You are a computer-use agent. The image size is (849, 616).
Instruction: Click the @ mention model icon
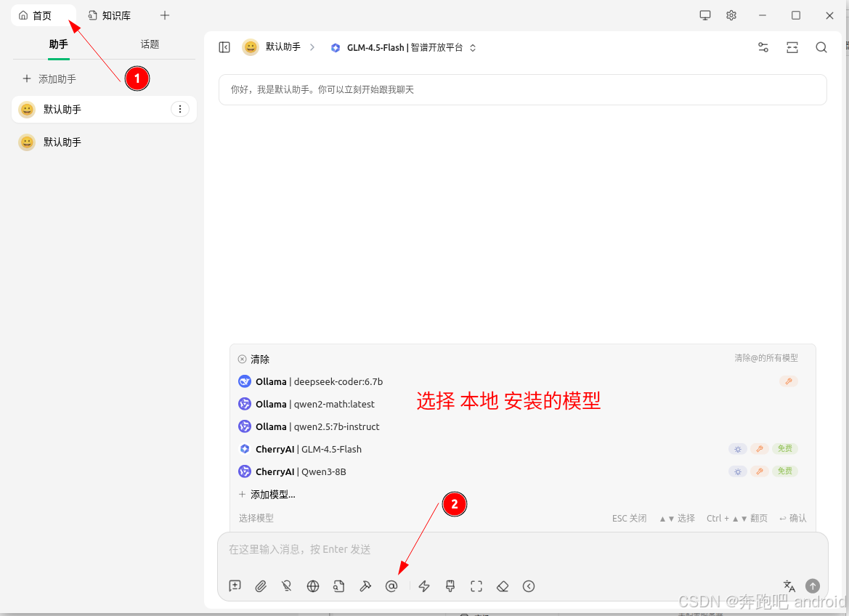[x=391, y=586]
